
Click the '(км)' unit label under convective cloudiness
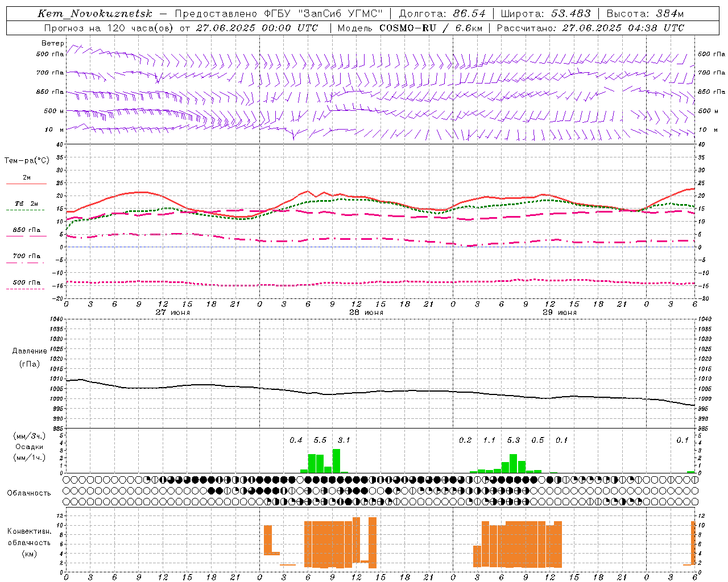[x=30, y=554]
